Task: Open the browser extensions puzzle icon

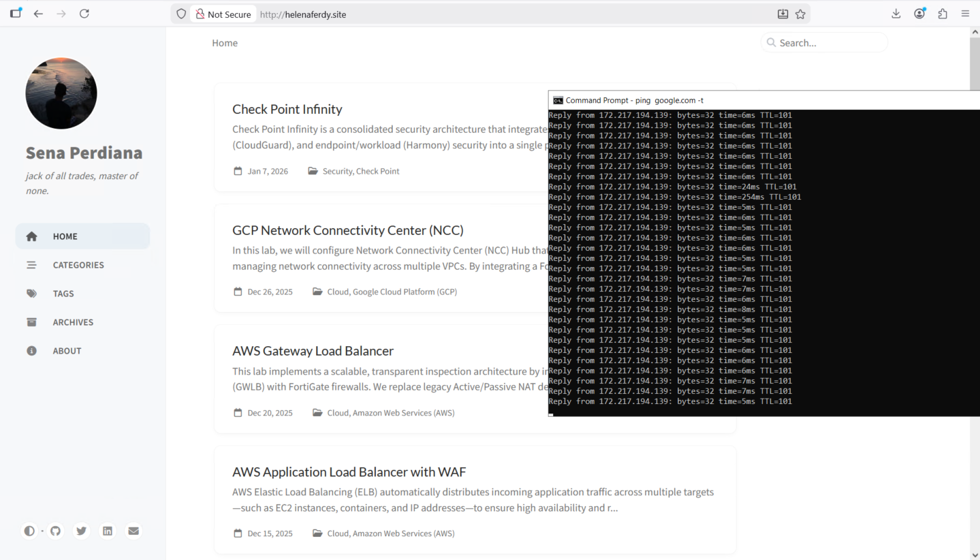Action: 943,14
